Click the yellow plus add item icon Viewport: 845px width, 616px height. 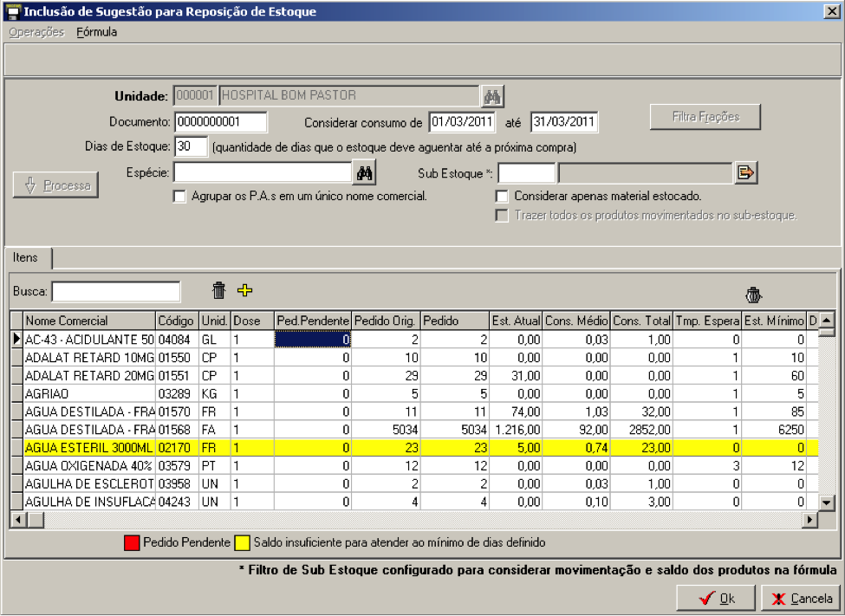pyautogui.click(x=244, y=290)
